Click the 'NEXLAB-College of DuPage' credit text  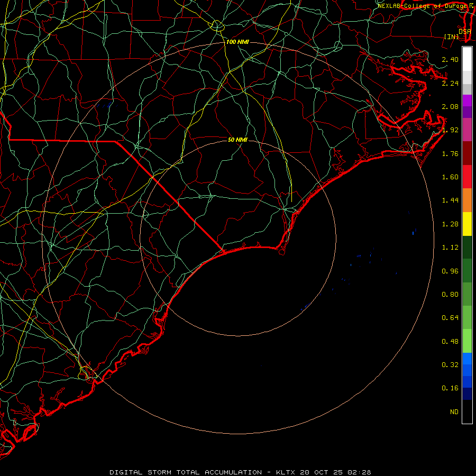point(422,6)
